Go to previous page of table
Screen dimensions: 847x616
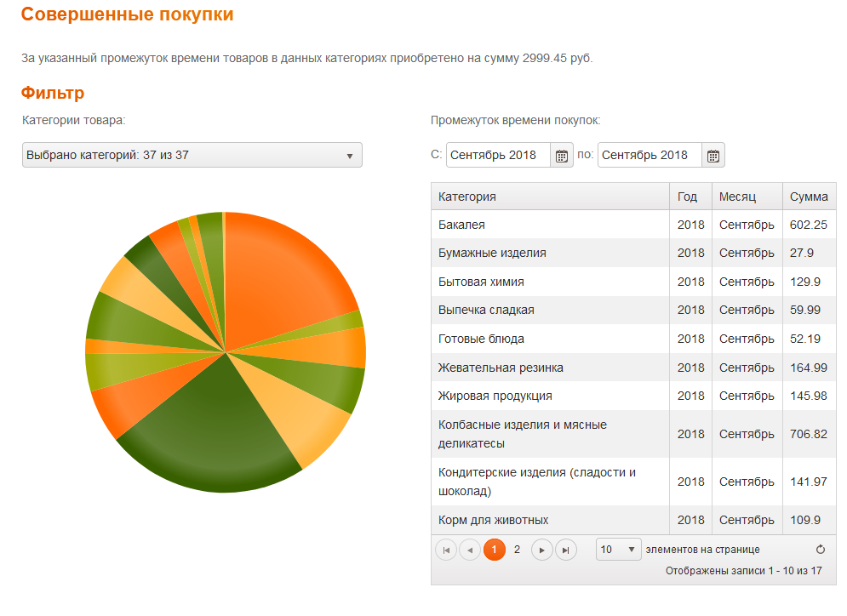pos(470,550)
